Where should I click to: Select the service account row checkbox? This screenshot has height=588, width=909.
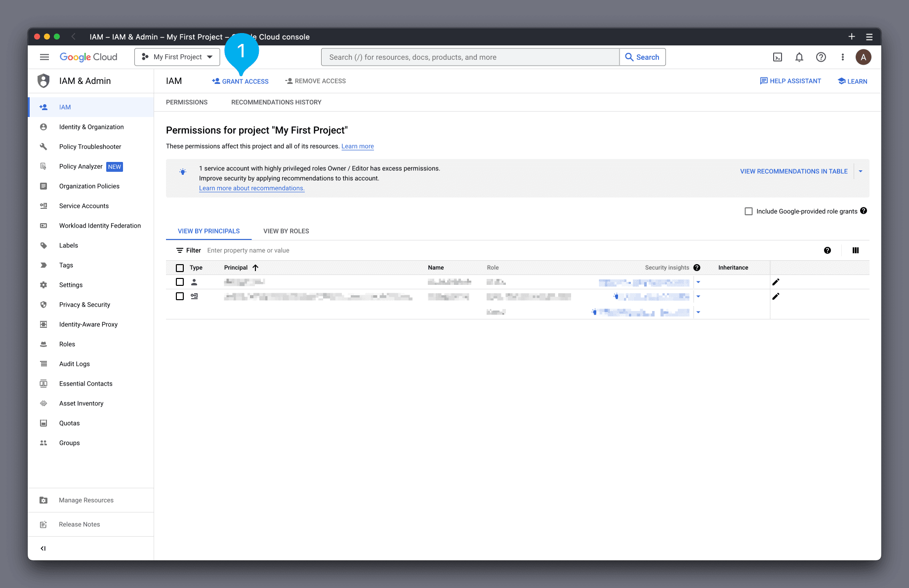coord(180,296)
